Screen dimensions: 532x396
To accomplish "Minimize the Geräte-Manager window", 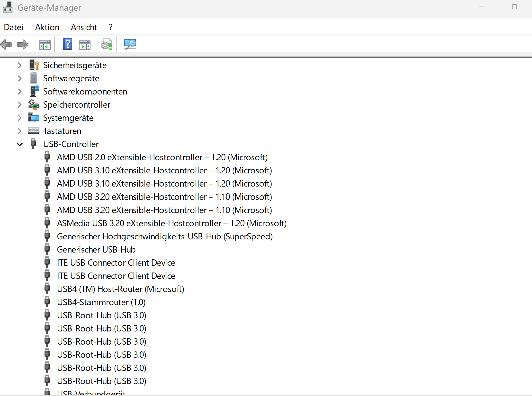I will click(x=481, y=7).
